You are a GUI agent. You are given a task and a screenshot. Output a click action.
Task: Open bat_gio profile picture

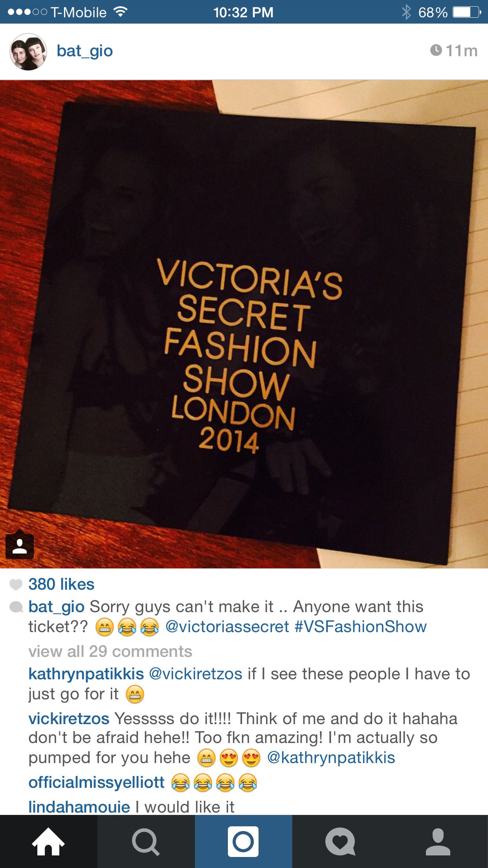(28, 51)
